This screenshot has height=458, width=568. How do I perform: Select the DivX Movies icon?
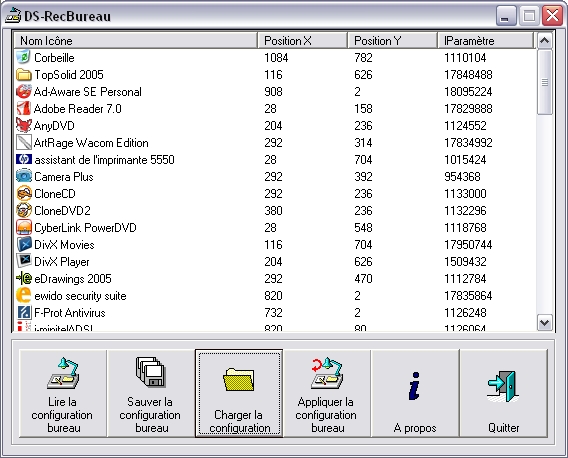[x=24, y=245]
